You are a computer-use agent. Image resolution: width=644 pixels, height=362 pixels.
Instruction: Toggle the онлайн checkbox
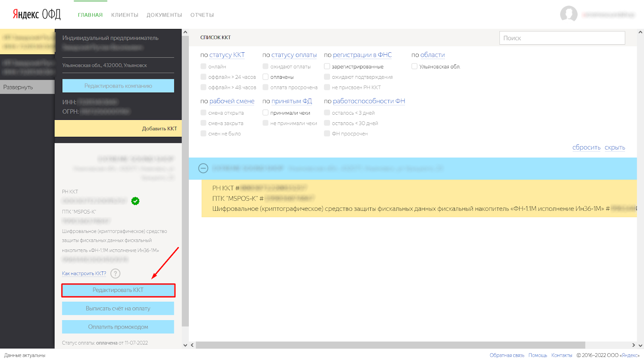203,66
